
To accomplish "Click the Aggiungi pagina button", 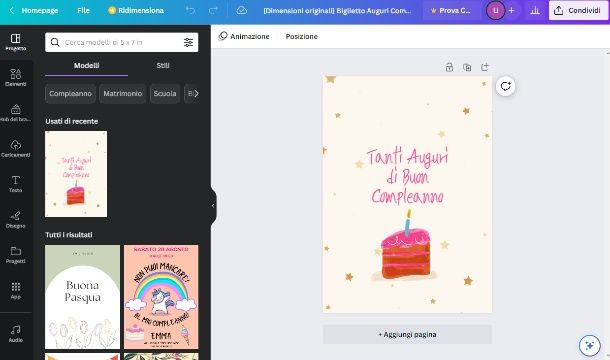I will pos(407,334).
